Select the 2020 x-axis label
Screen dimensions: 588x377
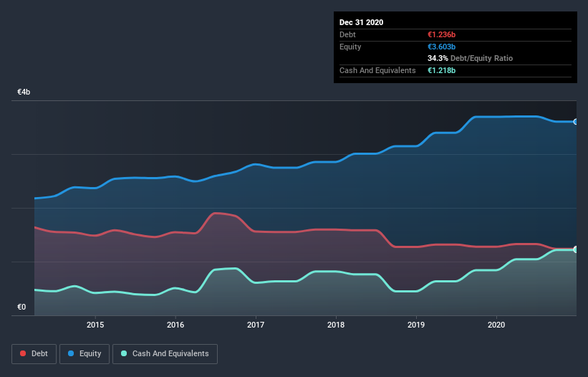click(x=496, y=325)
